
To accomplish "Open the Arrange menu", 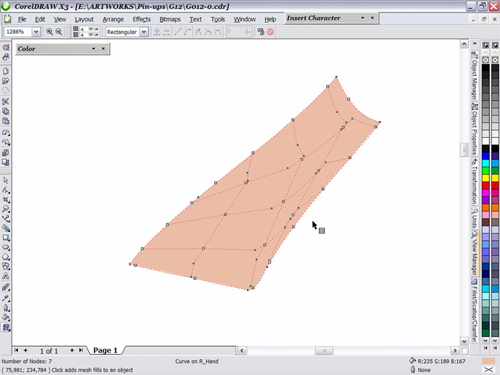I will [113, 19].
